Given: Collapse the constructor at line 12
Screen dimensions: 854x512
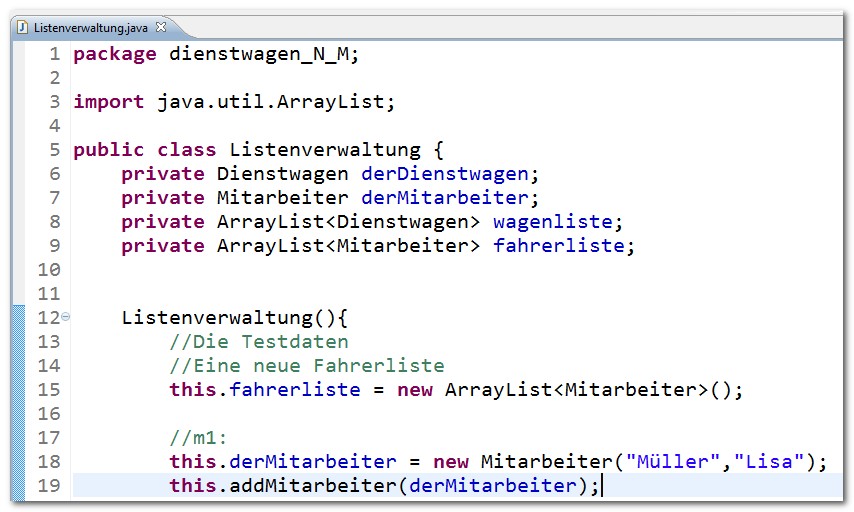Looking at the screenshot, I should pyautogui.click(x=66, y=318).
